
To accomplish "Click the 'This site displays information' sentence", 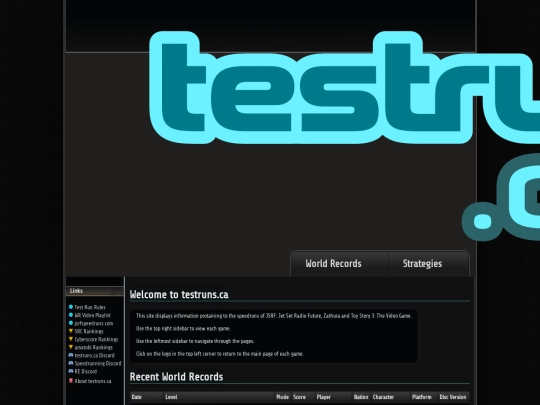I will (x=274, y=316).
